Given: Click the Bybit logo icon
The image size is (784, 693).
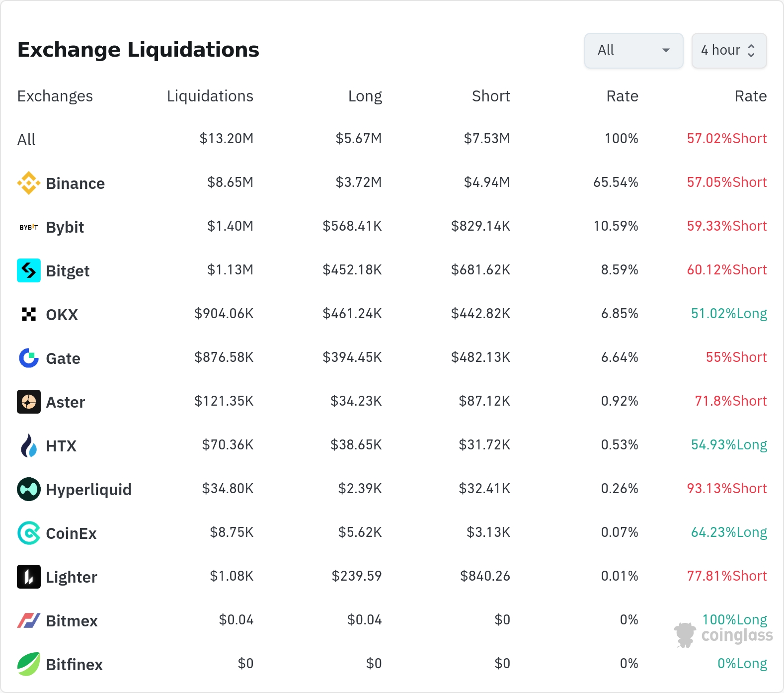Looking at the screenshot, I should tap(29, 227).
